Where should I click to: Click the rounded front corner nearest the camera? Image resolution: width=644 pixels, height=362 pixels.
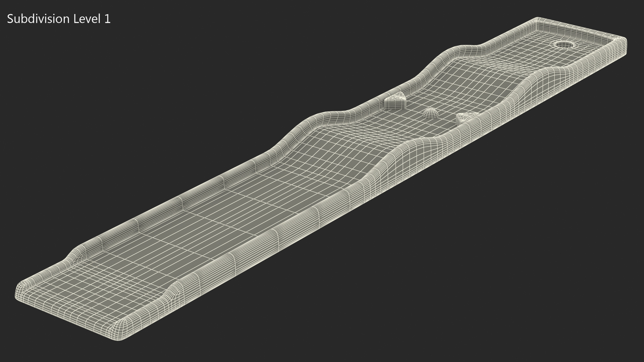120,328
